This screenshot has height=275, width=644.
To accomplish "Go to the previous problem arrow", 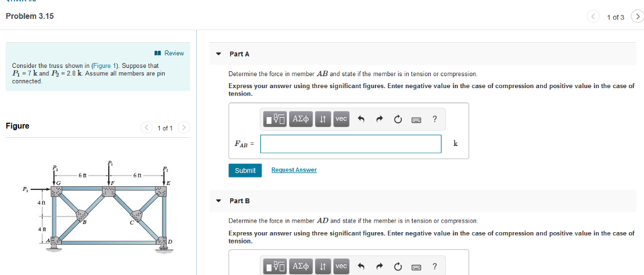I will [593, 17].
